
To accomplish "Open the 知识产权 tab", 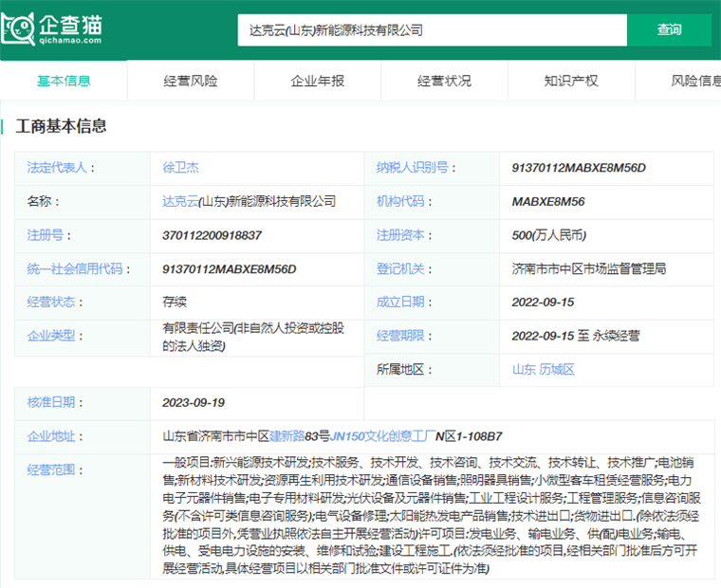I will click(x=571, y=81).
